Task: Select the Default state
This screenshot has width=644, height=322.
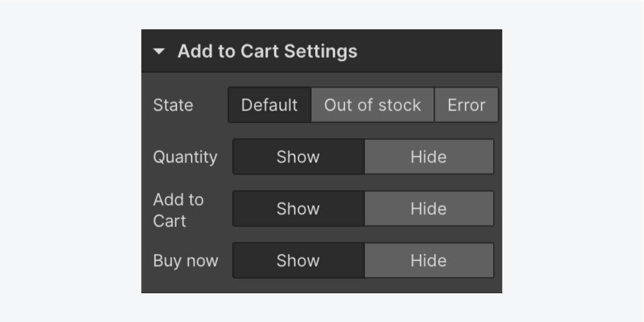Action: (x=269, y=105)
